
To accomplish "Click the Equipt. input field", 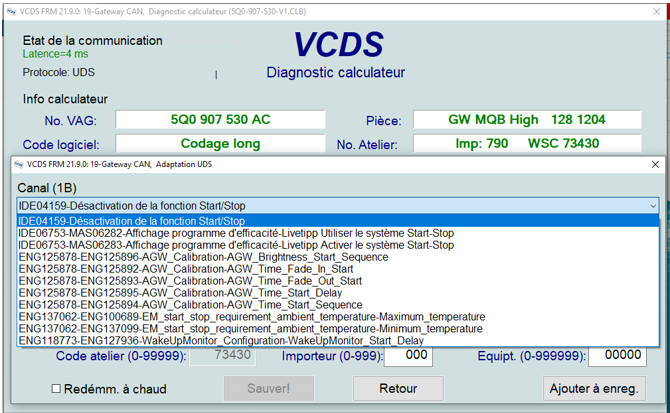I will (x=617, y=355).
